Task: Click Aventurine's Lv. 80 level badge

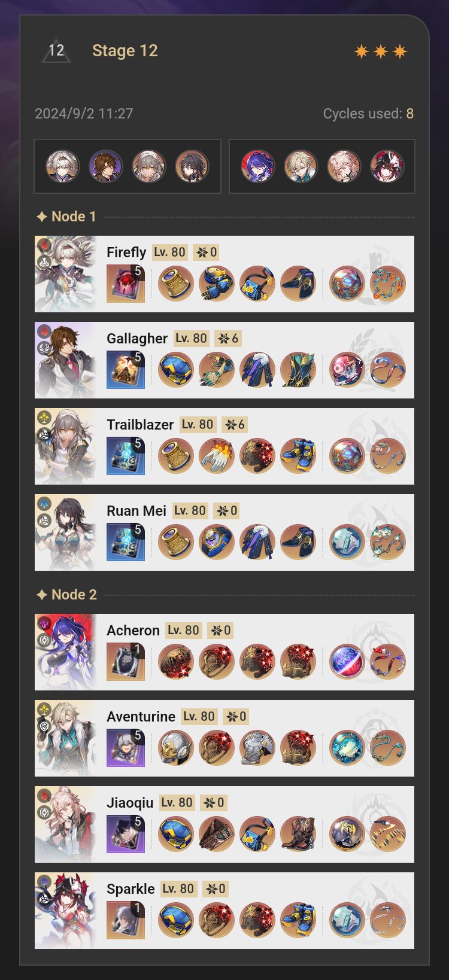Action: pos(199,716)
